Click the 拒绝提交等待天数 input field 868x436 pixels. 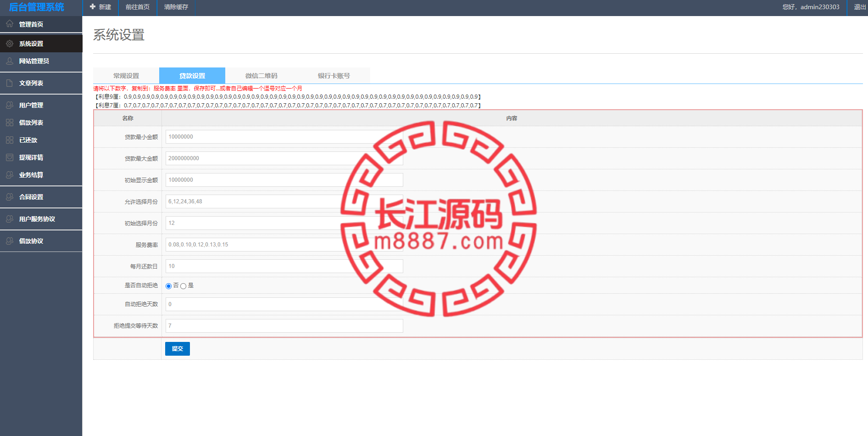pyautogui.click(x=284, y=326)
